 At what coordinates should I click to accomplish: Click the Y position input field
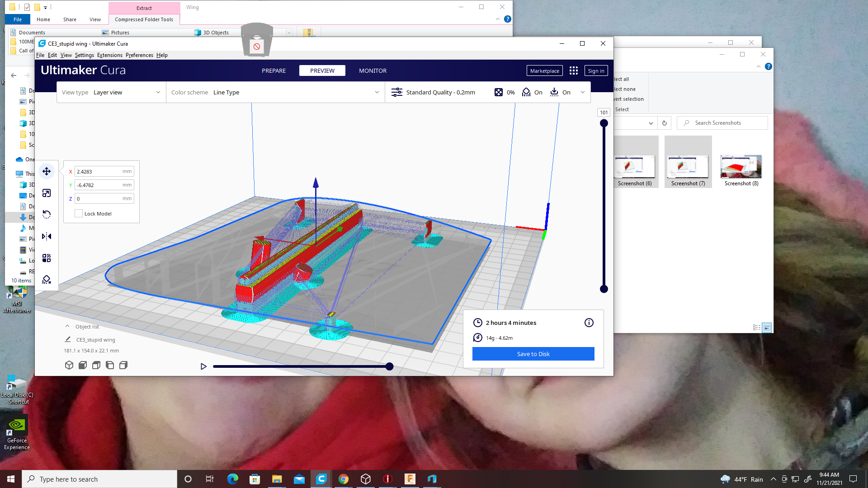(x=104, y=185)
